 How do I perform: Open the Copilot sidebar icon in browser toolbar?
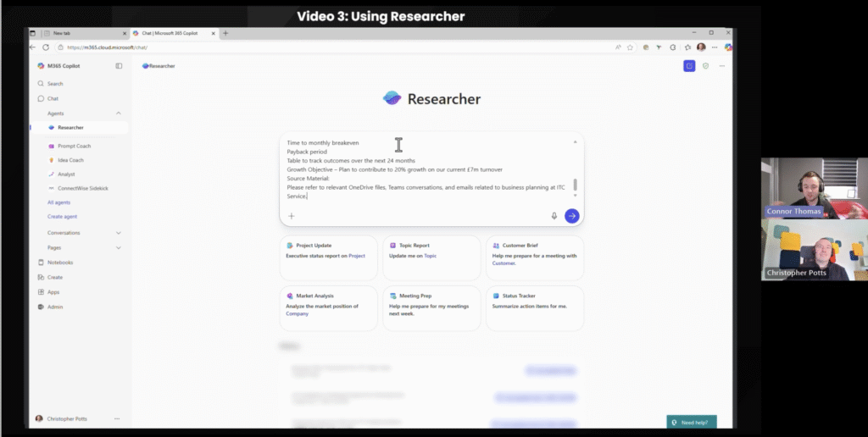pos(728,47)
